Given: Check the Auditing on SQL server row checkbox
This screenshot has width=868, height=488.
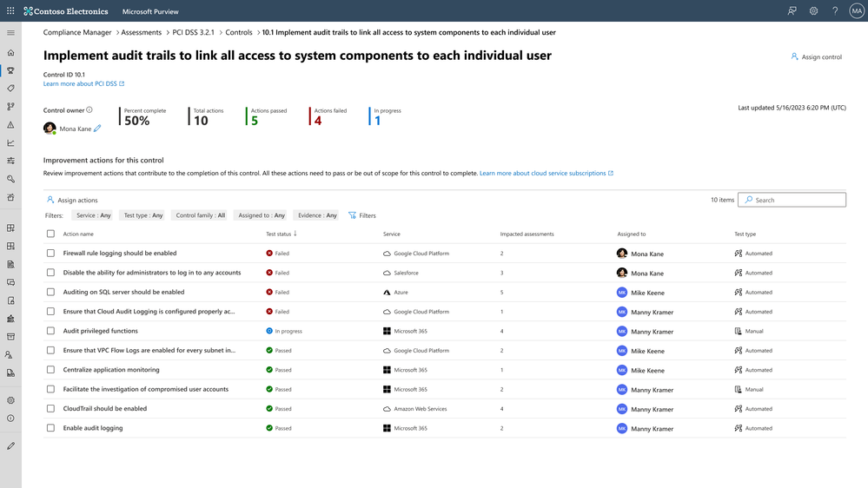Looking at the screenshot, I should (x=51, y=292).
